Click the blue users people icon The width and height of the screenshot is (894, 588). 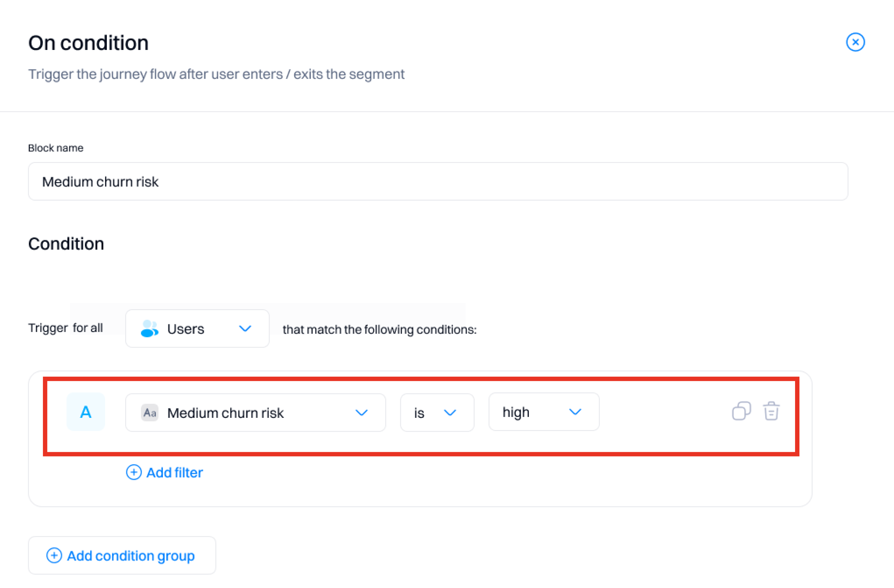click(149, 328)
